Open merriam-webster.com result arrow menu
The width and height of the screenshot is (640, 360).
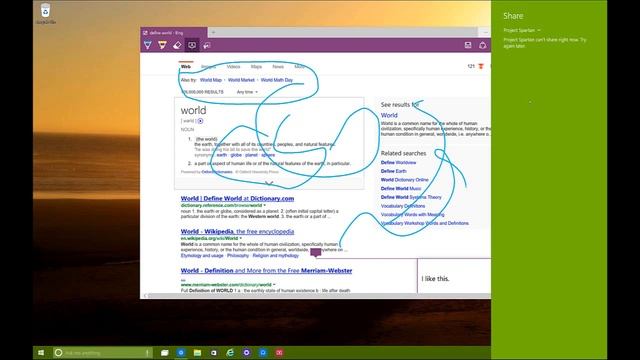pos(274,284)
